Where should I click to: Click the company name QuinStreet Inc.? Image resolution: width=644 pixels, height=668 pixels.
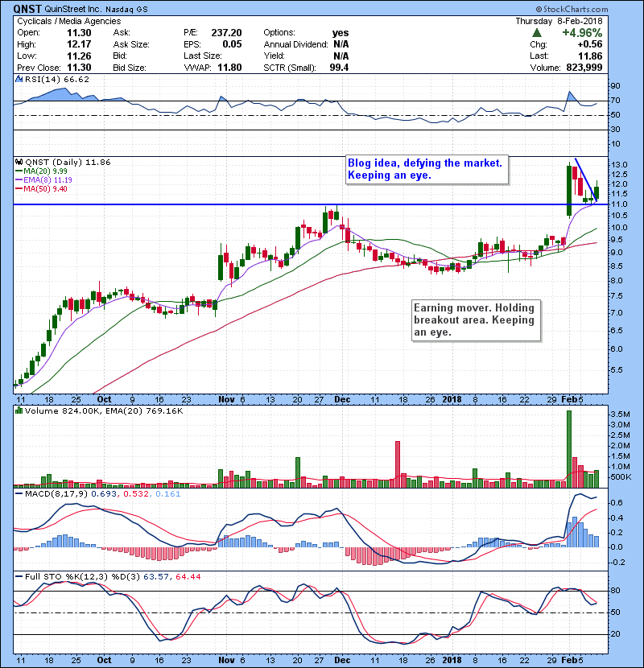(x=73, y=10)
